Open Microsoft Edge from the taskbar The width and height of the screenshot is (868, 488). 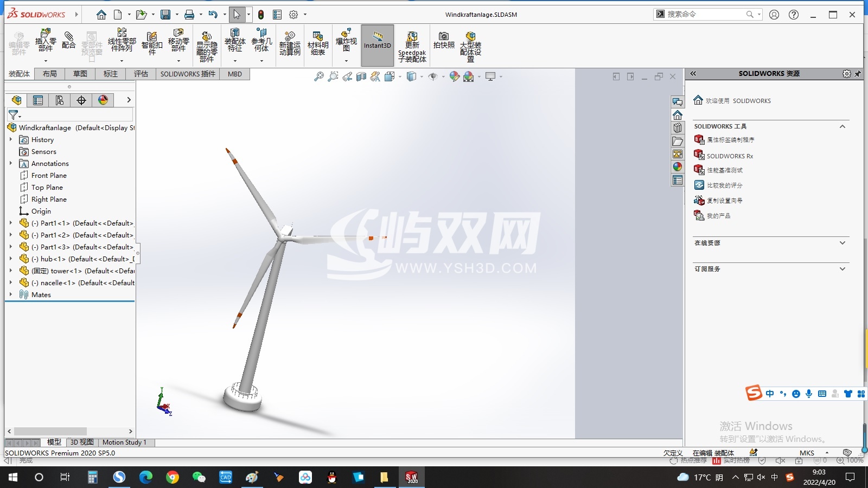coord(146,477)
